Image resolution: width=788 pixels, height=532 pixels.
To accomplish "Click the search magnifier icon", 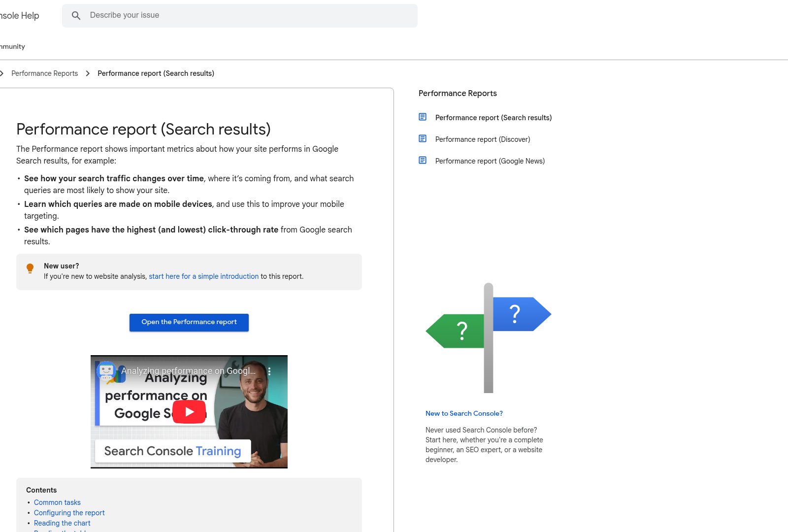I will pos(76,16).
